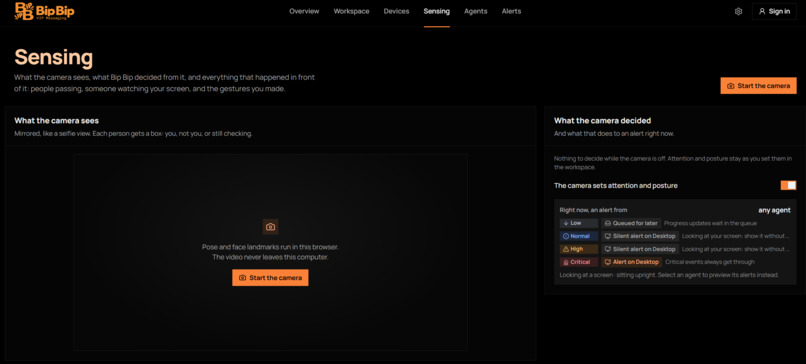Click the Queued for later chip

(631, 223)
